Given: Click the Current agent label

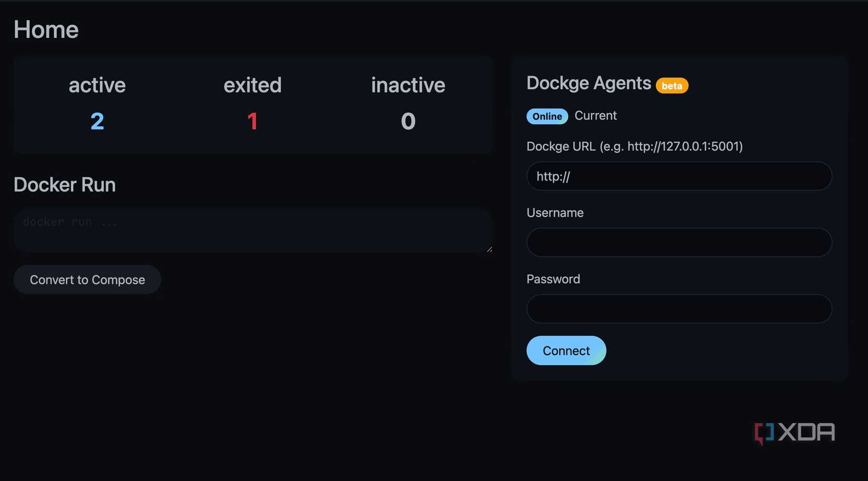Looking at the screenshot, I should (x=596, y=116).
